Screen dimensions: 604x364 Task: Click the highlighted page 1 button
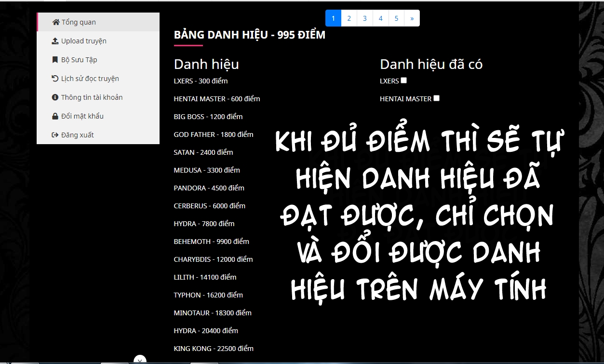pyautogui.click(x=333, y=18)
